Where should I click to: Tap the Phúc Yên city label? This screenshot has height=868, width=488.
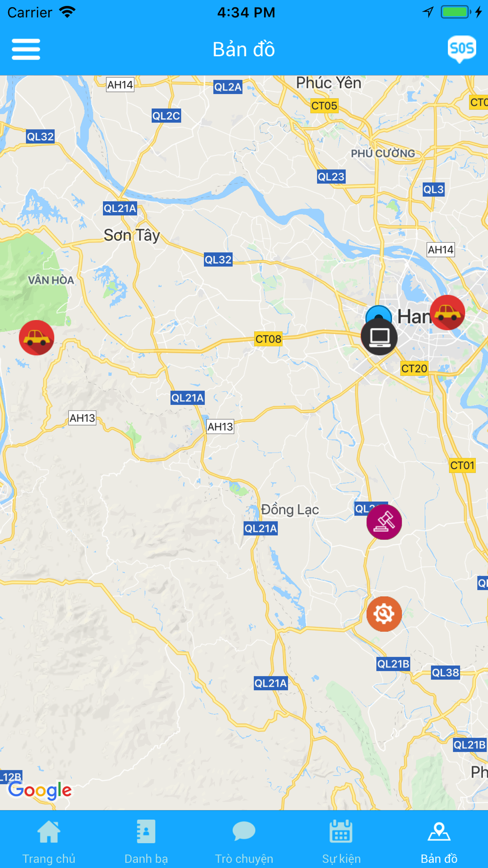pyautogui.click(x=328, y=83)
